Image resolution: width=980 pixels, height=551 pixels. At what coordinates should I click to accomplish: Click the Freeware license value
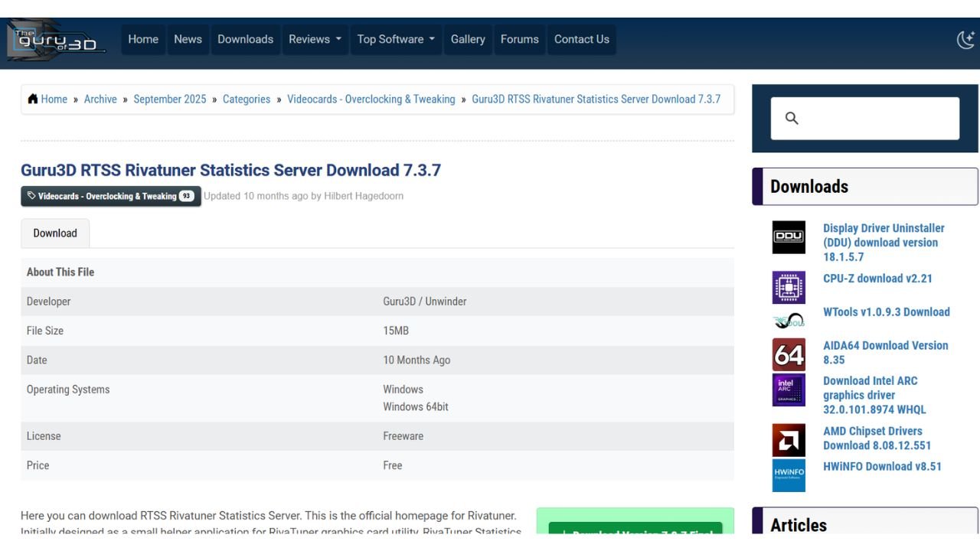click(x=403, y=436)
